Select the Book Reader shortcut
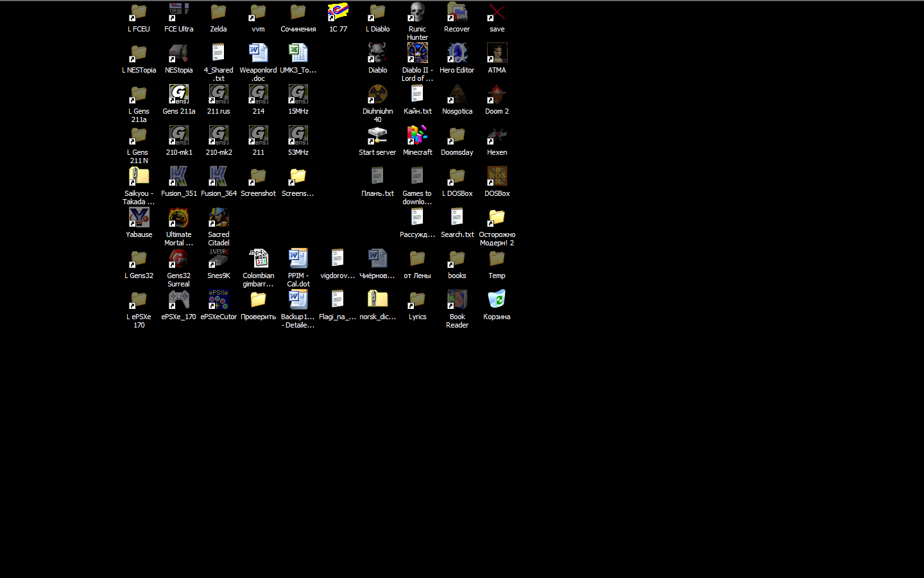The image size is (924, 578). [x=457, y=301]
